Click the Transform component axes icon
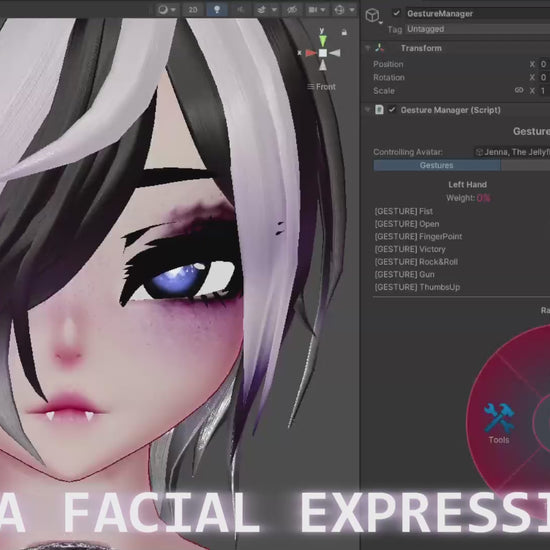 [379, 48]
